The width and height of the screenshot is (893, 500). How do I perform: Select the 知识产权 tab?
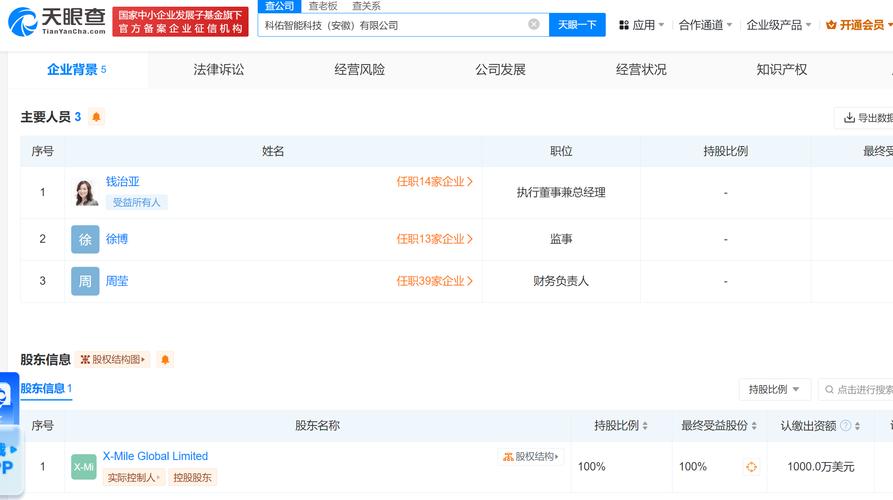tap(781, 69)
